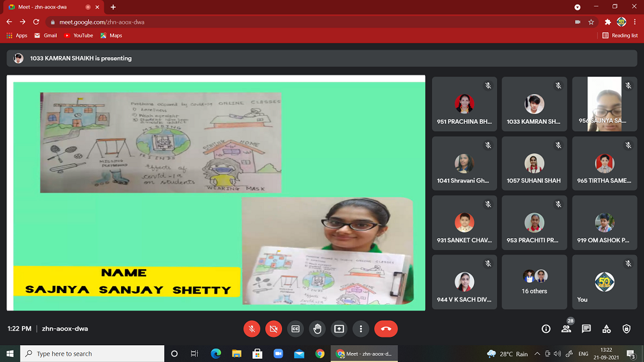The height and width of the screenshot is (362, 644).
Task: Open the Activities panel icon
Action: (606, 329)
